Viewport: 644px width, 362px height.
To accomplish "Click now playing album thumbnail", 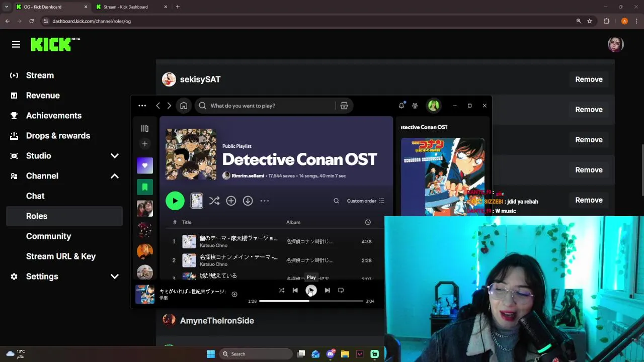I will pos(145,294).
